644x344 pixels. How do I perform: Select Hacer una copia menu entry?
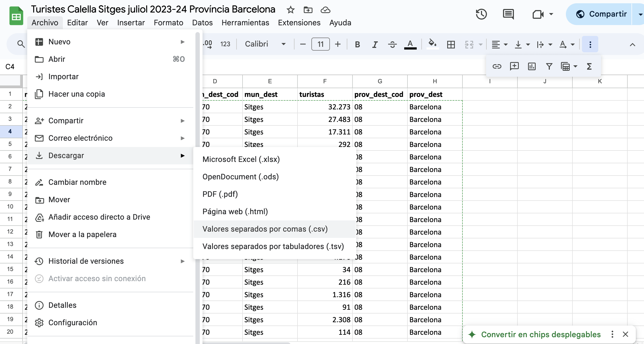tap(76, 94)
